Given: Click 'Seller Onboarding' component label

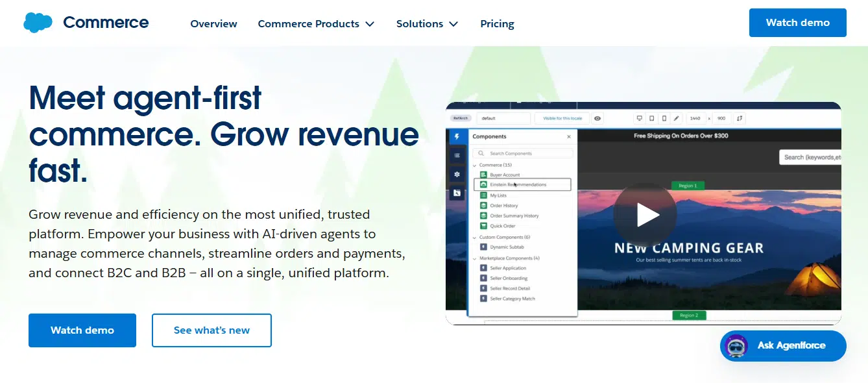Looking at the screenshot, I should (x=509, y=278).
